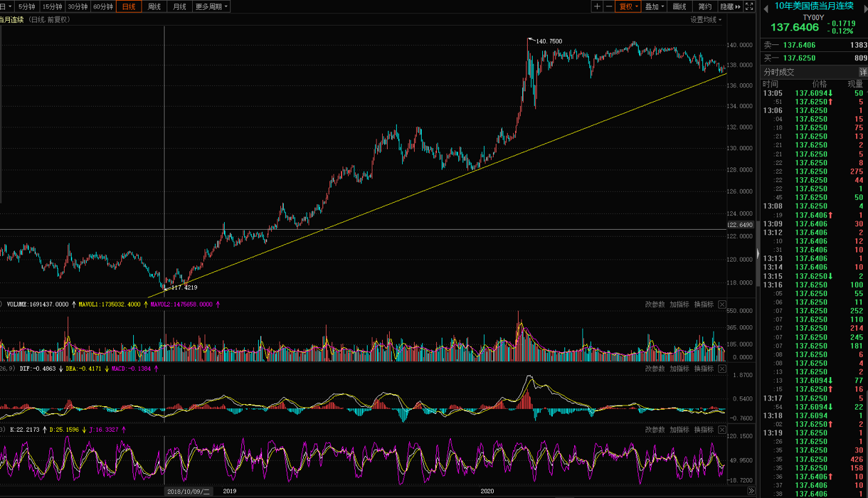Close the MACD indicator panel
The height and width of the screenshot is (498, 868).
coord(722,369)
